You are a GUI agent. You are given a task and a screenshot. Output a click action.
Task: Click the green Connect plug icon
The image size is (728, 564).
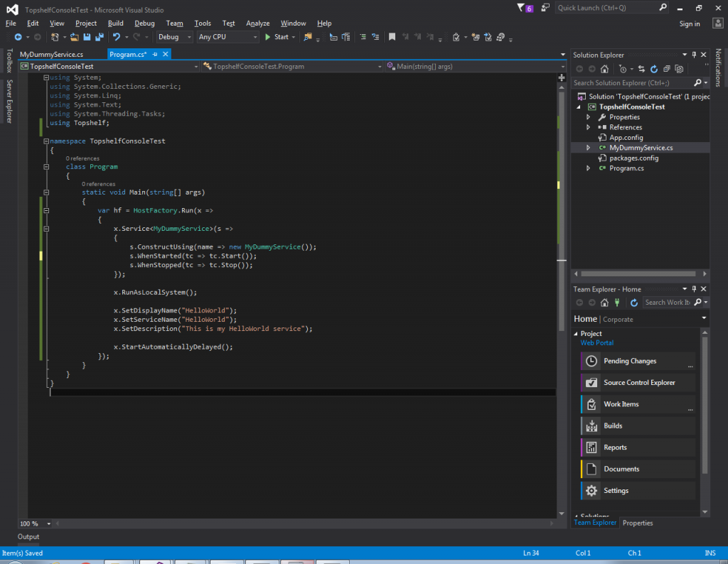click(617, 303)
